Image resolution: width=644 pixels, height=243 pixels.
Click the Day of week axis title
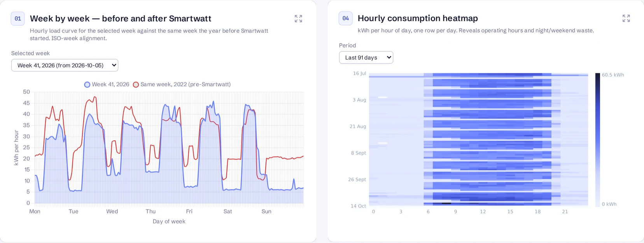(x=169, y=222)
